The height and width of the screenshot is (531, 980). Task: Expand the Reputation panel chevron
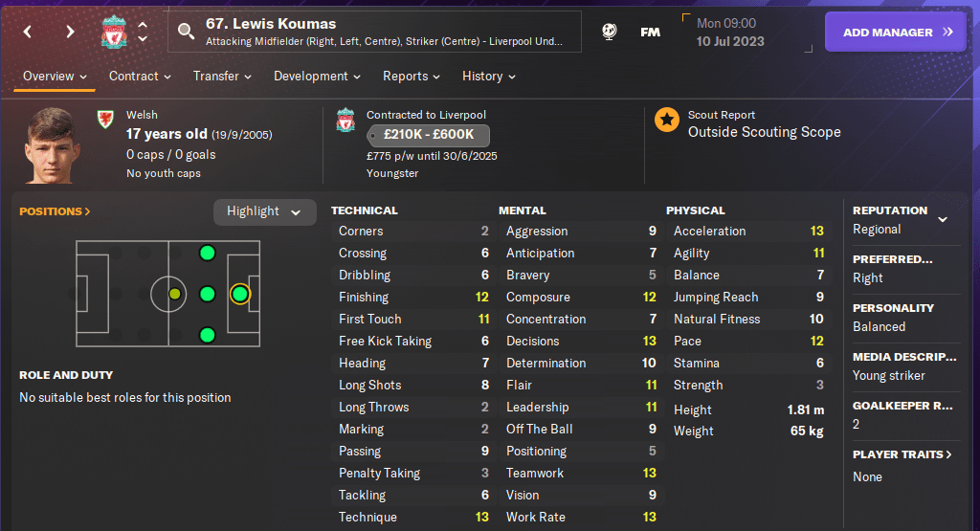943,219
